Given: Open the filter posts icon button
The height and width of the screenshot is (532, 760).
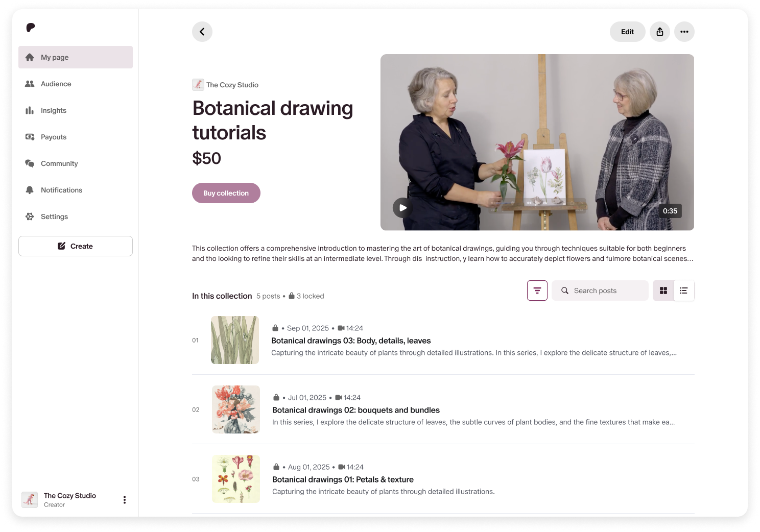Looking at the screenshot, I should point(537,291).
